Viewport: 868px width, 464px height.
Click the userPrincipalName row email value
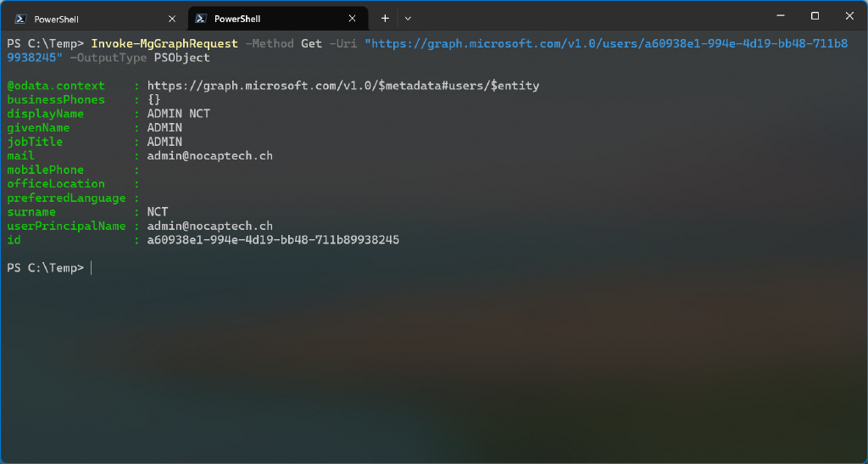[x=210, y=226]
